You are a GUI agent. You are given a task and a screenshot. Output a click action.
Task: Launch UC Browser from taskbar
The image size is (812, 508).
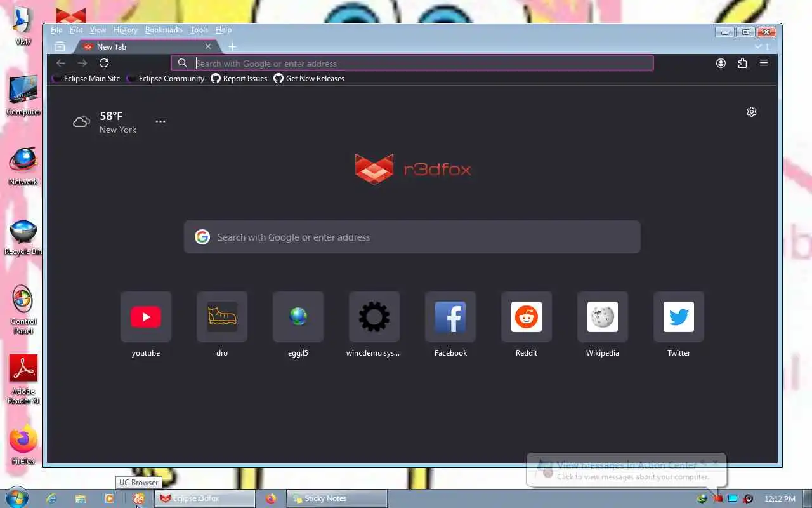tap(139, 498)
